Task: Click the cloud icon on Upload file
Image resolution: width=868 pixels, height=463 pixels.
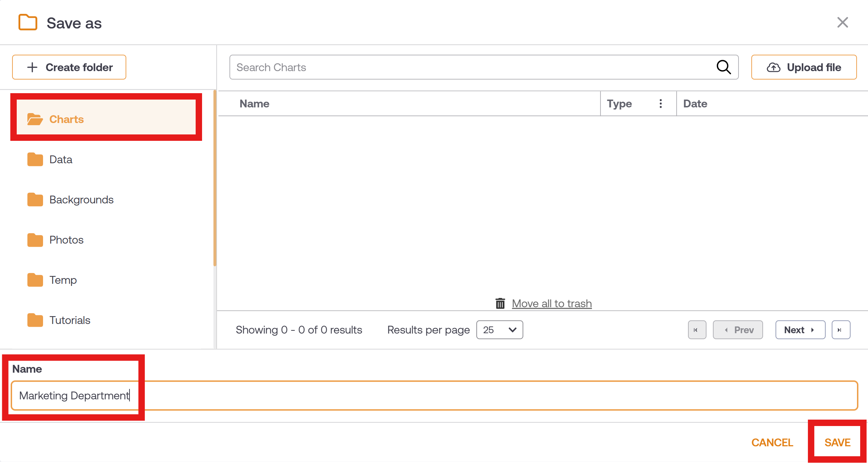Action: pos(774,67)
